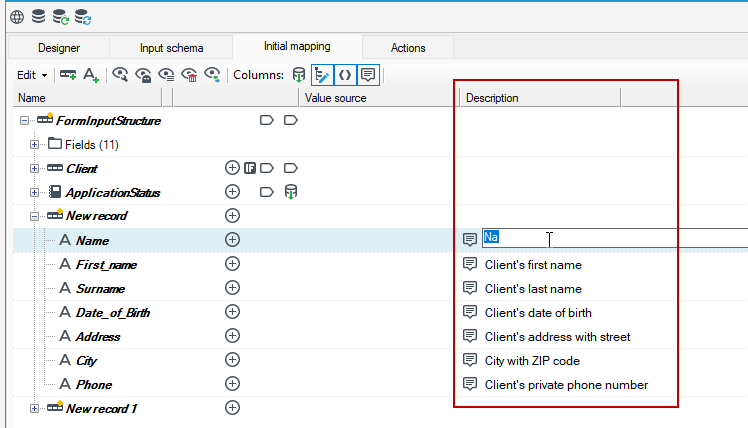This screenshot has width=748, height=428.
Task: Click comment icon next to "Client's first name"
Action: 470,264
